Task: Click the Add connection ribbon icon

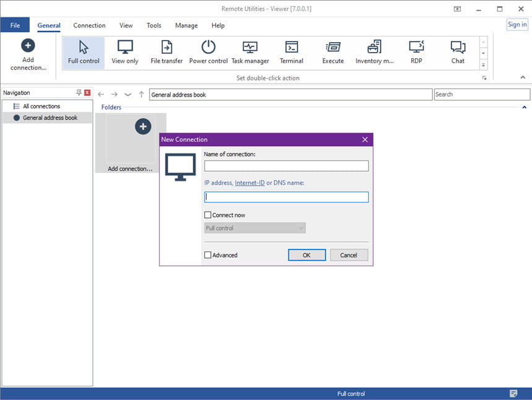Action: click(28, 45)
